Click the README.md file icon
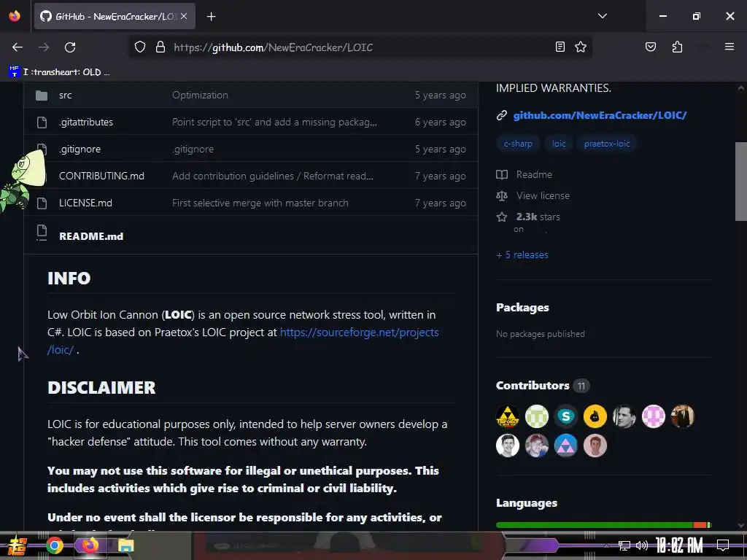 pos(42,233)
